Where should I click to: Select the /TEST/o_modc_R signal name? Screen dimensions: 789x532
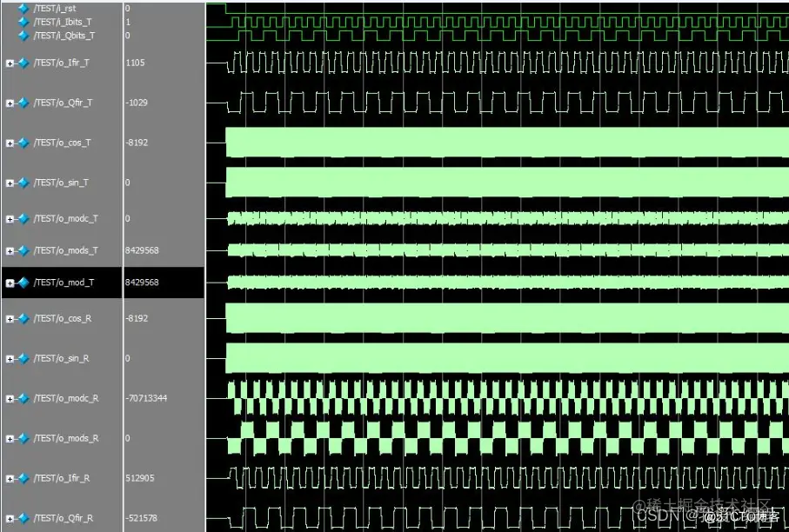pos(66,398)
